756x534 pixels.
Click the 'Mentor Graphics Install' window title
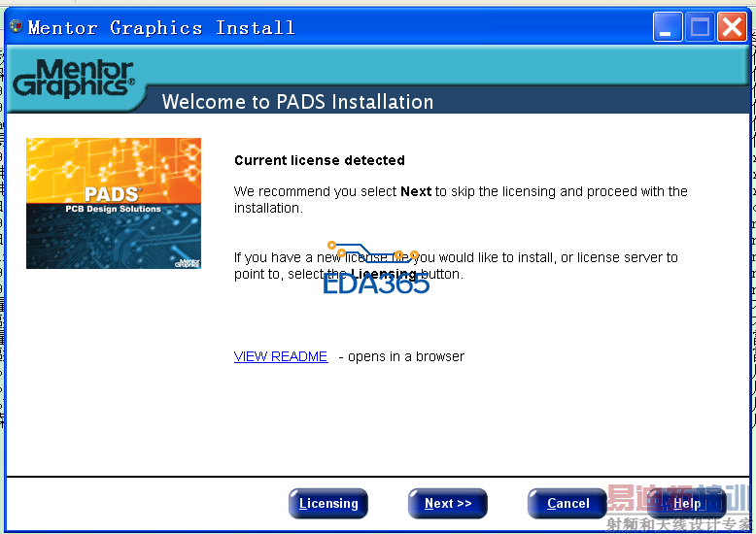tap(161, 27)
